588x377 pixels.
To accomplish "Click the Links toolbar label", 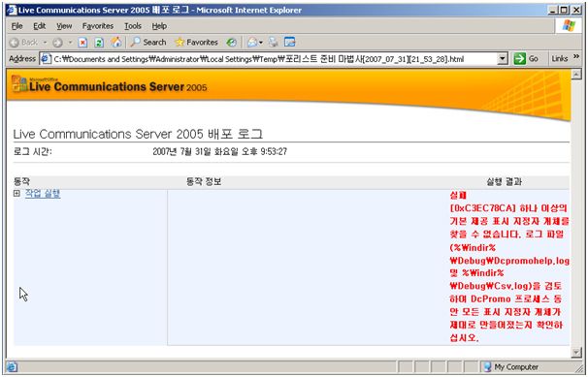I will pyautogui.click(x=560, y=59).
